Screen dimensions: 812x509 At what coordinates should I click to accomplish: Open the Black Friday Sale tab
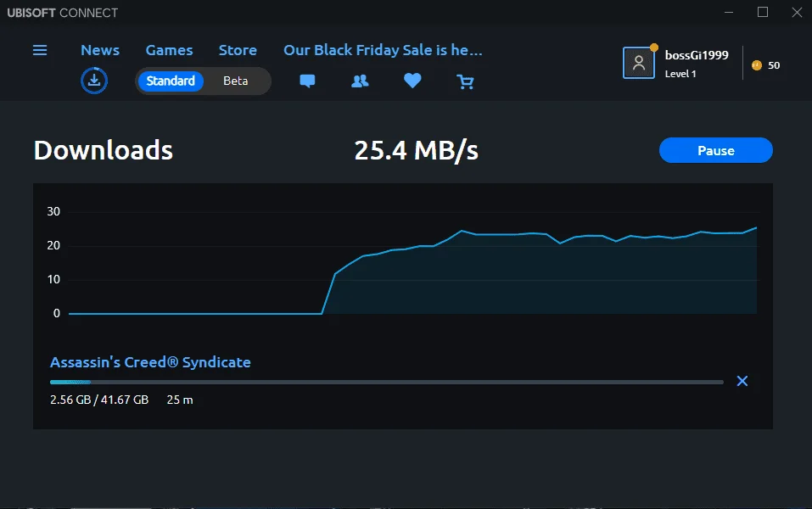point(383,50)
